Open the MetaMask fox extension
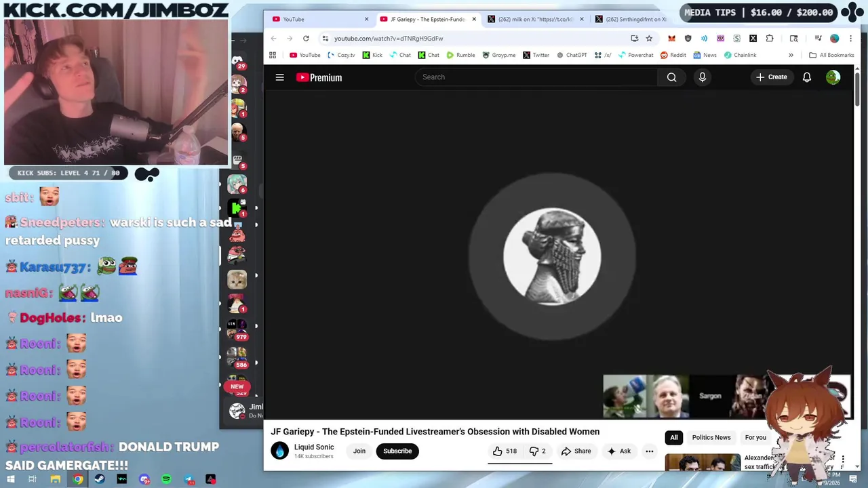Screen dimensions: 868x488 coord(671,39)
